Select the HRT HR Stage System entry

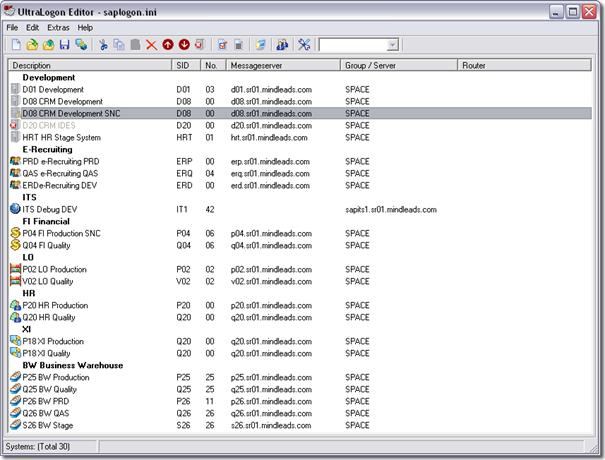[61, 137]
